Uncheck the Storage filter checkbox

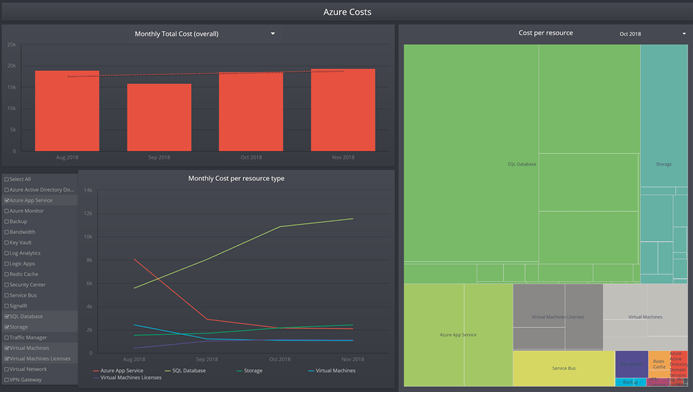(7, 327)
